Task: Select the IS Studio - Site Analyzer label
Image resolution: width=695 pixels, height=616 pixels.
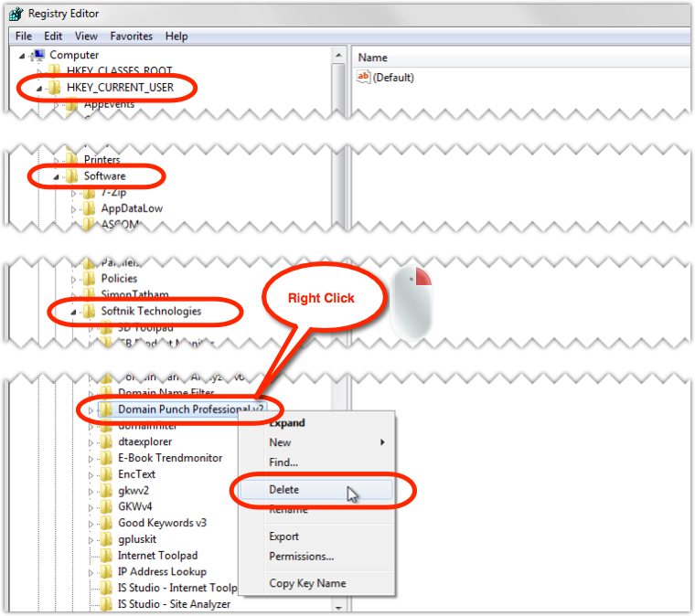Action: [174, 604]
